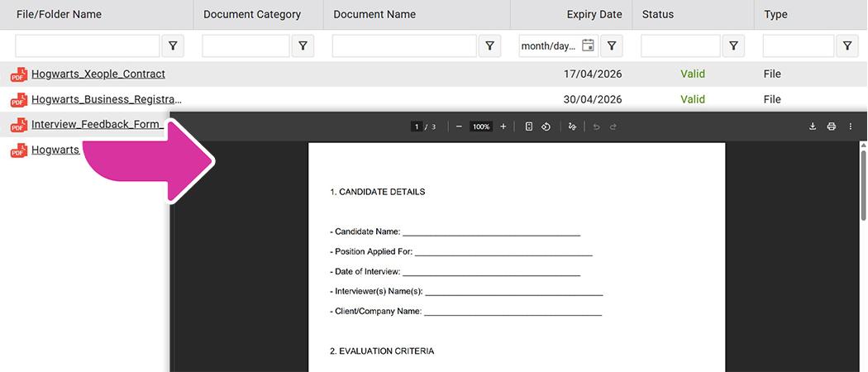Focus the Document Name filter field
Image resolution: width=868 pixels, height=372 pixels.
[404, 46]
